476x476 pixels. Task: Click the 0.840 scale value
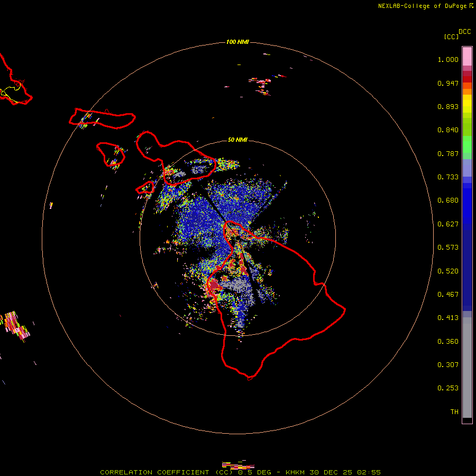coord(448,130)
